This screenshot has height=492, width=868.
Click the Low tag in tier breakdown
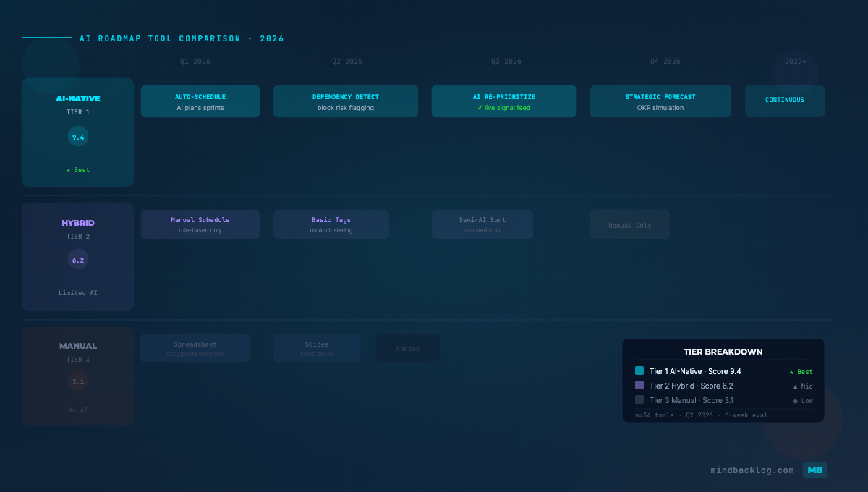[x=803, y=401]
